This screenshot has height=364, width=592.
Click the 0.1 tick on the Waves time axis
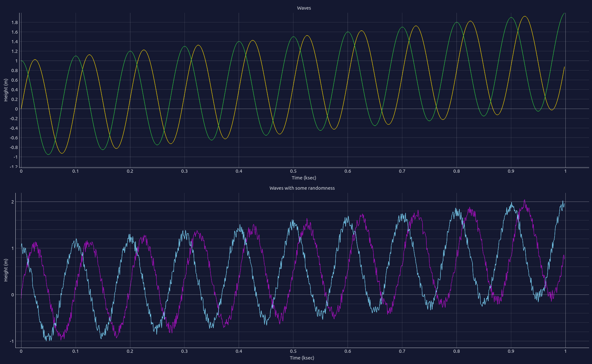(76, 171)
